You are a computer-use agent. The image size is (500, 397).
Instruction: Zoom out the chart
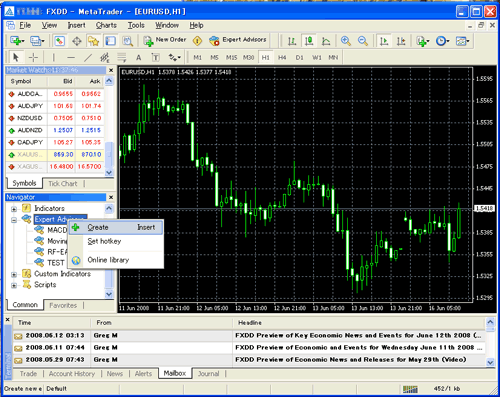[x=363, y=41]
